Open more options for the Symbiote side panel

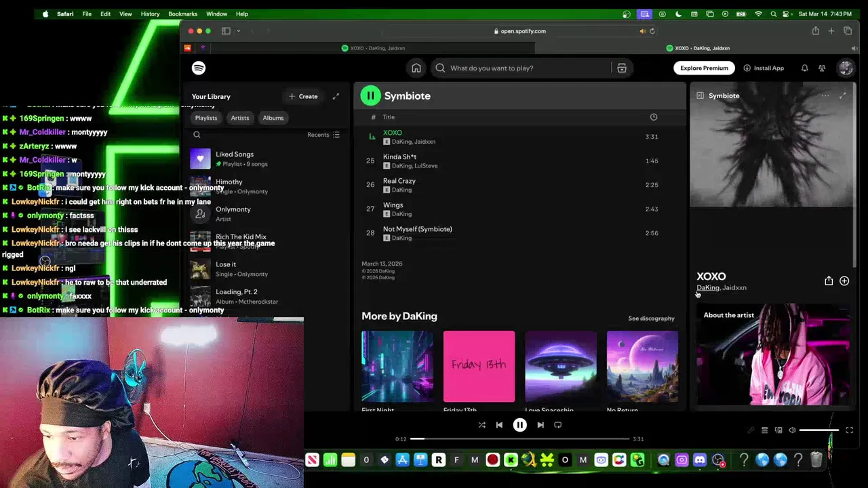coord(825,96)
